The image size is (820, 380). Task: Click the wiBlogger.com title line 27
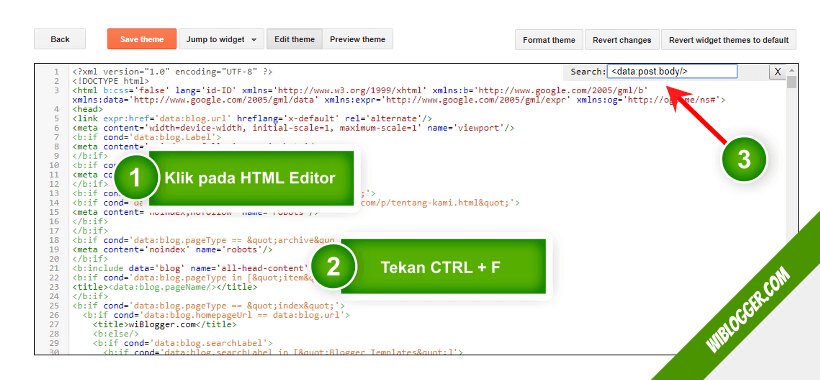point(165,325)
